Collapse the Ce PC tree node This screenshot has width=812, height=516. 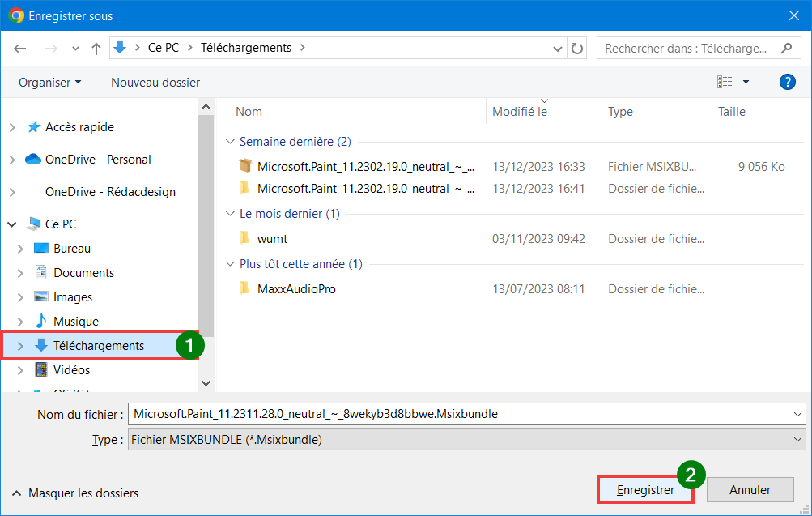[x=12, y=224]
